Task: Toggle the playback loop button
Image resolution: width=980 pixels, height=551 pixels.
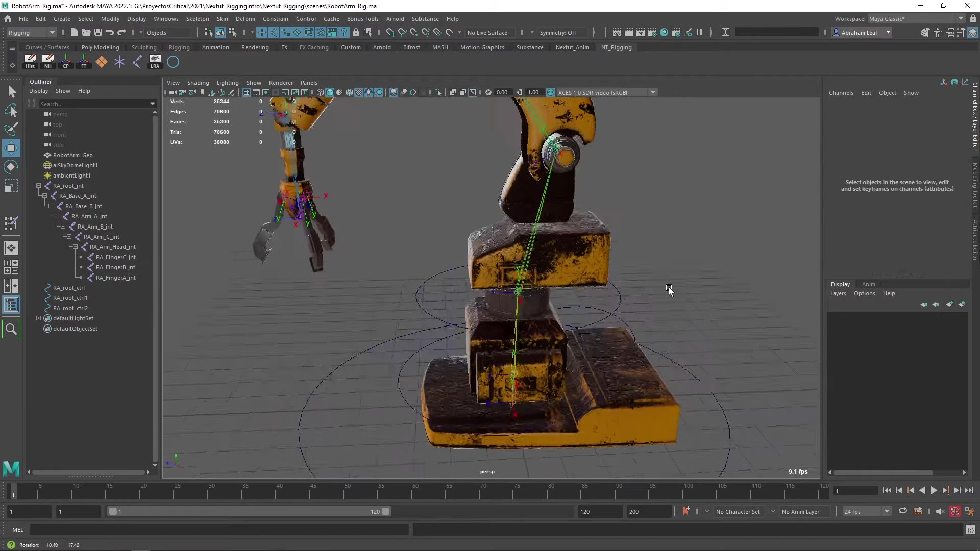Action: (x=902, y=511)
